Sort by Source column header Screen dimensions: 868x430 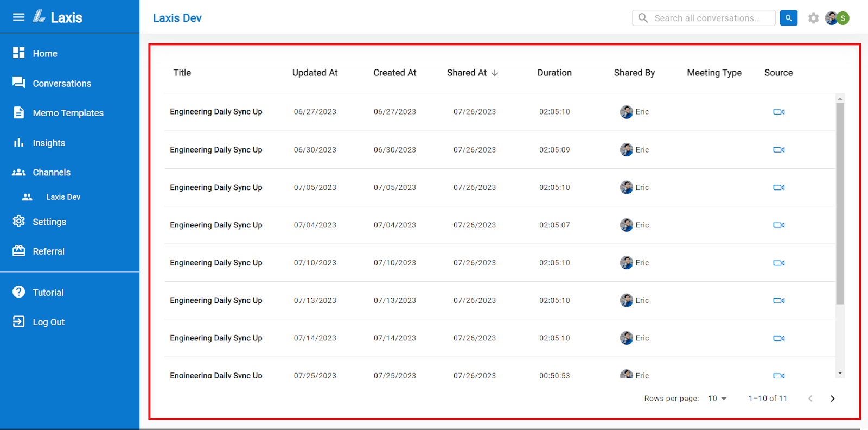[778, 73]
